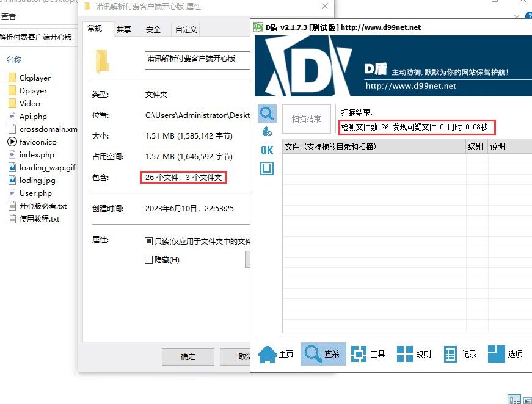Select the currently active 查杀 scan mode
The image size is (532, 404).
click(x=323, y=353)
